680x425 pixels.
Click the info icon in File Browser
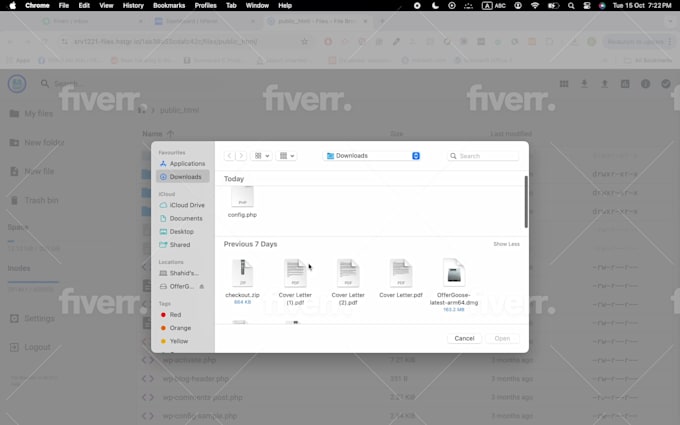click(645, 84)
